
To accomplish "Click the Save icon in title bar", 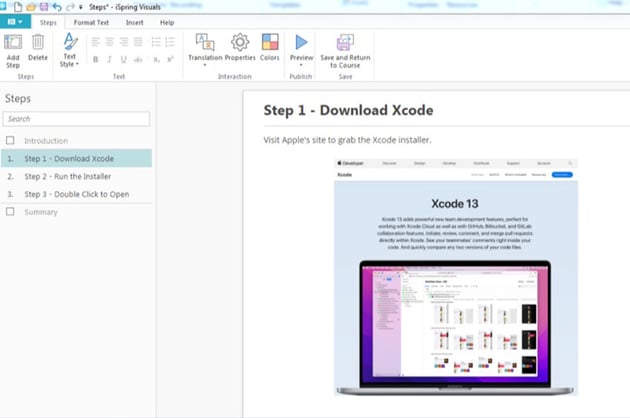I will click(x=44, y=7).
